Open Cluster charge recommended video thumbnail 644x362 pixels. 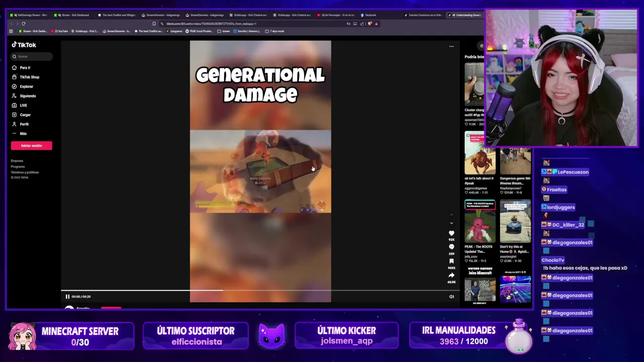(474, 84)
